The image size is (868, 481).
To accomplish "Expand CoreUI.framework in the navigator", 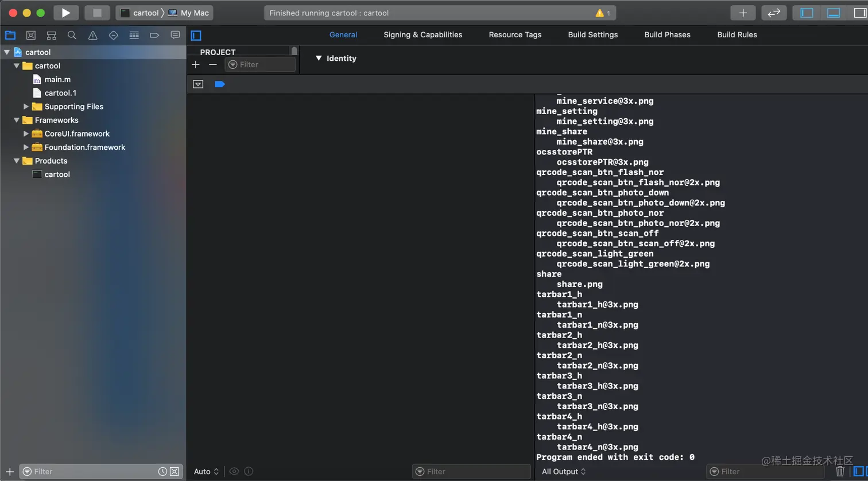I will (x=26, y=134).
